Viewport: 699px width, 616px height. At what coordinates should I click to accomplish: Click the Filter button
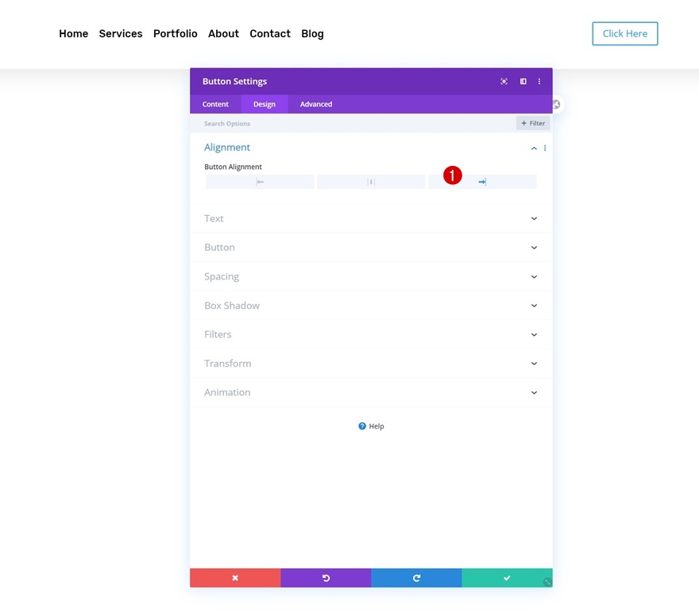pos(533,123)
